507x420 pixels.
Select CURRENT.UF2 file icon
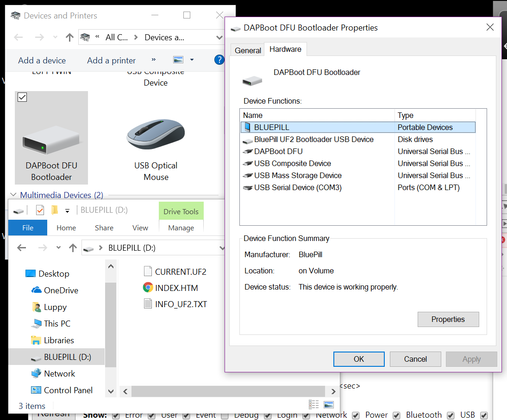148,271
